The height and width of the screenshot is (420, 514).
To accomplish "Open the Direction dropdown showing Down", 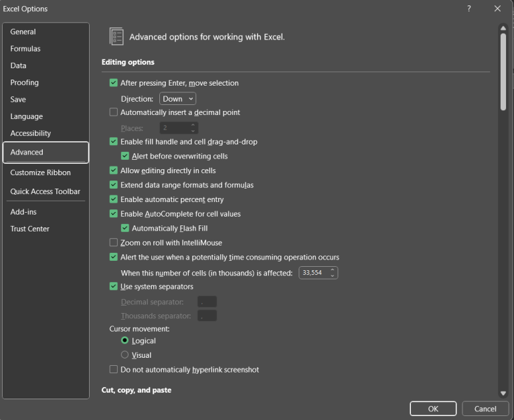I will [x=177, y=99].
